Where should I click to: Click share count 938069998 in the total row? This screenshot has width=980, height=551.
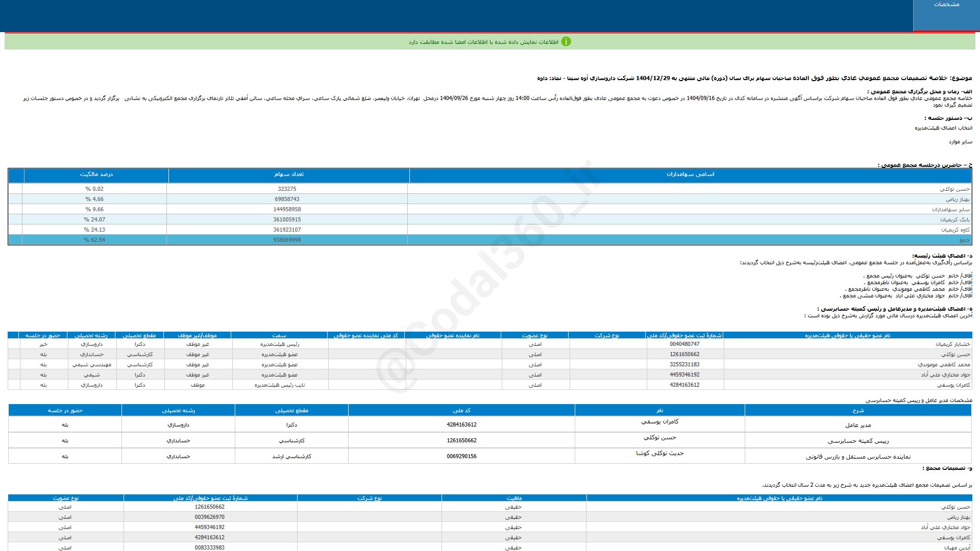coord(287,240)
